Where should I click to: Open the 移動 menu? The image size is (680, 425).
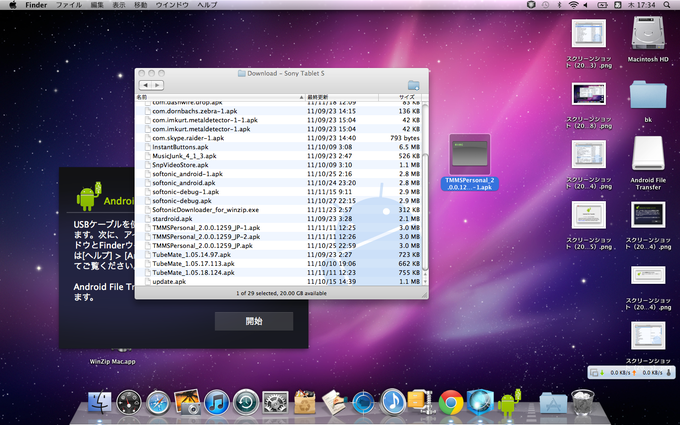141,5
